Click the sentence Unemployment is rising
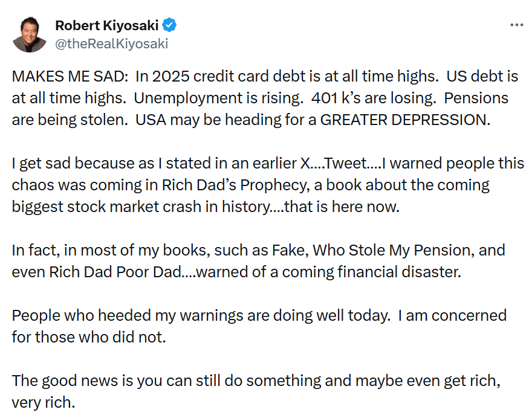This screenshot has height=418, width=532. (218, 98)
